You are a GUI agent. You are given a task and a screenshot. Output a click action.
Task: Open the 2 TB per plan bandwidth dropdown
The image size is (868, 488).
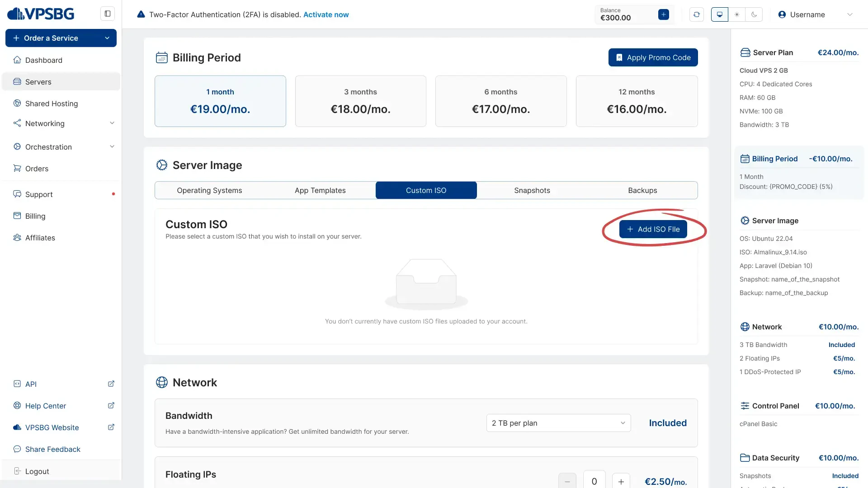click(x=558, y=423)
